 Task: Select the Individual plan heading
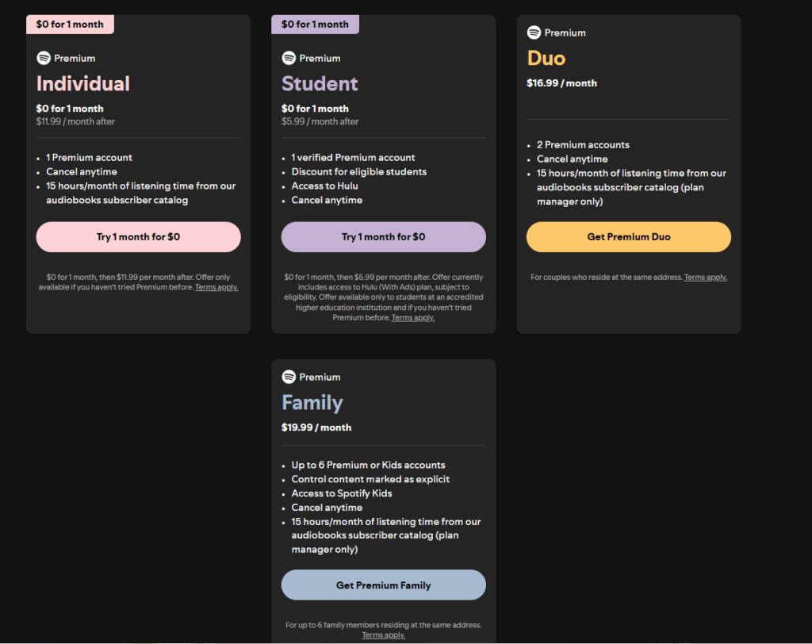83,83
